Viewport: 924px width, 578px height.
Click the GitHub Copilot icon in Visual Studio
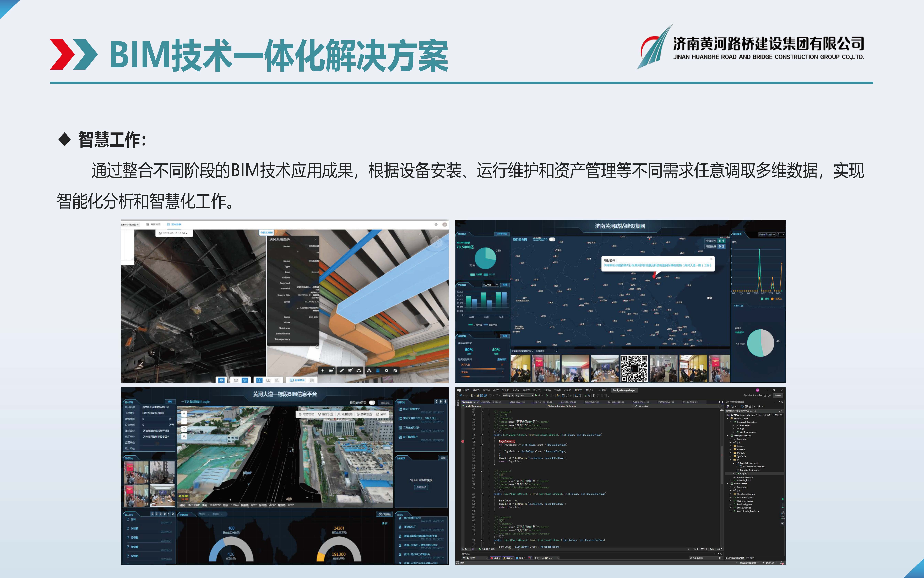745,396
